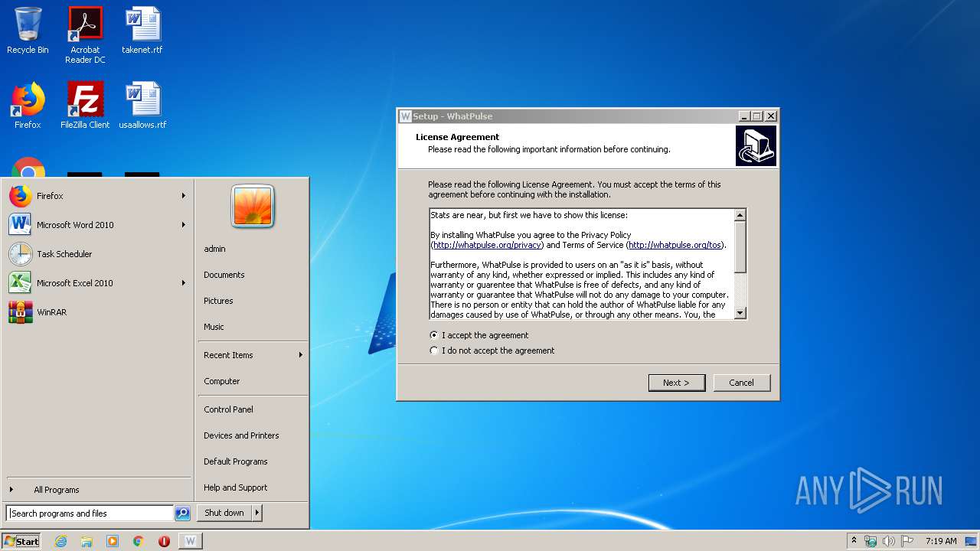The height and width of the screenshot is (551, 980).
Task: Expand the Recent Items submenu arrow
Action: click(301, 355)
